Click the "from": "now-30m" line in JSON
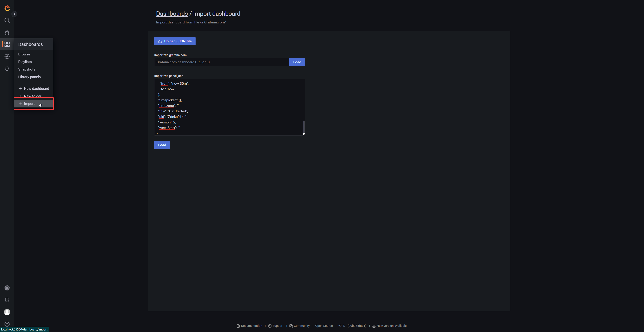 click(174, 83)
